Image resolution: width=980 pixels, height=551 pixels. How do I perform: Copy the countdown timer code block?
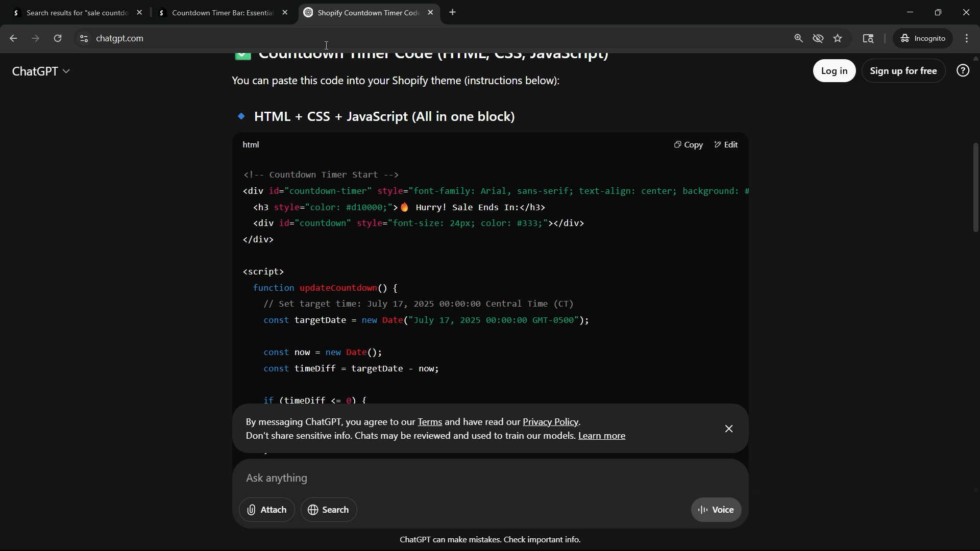click(688, 144)
